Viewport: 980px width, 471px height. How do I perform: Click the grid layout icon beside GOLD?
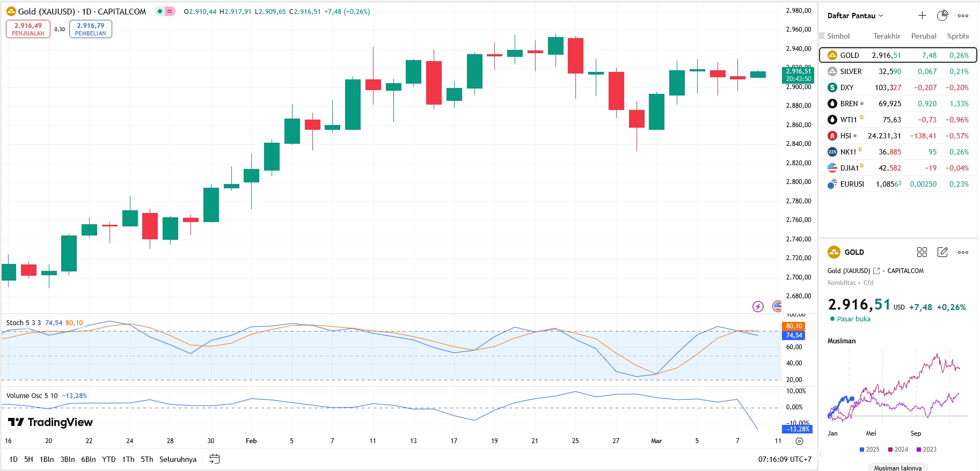click(x=922, y=252)
